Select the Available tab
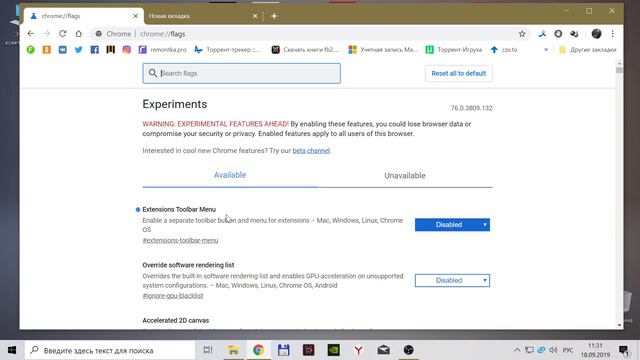The height and width of the screenshot is (360, 640). (x=230, y=175)
